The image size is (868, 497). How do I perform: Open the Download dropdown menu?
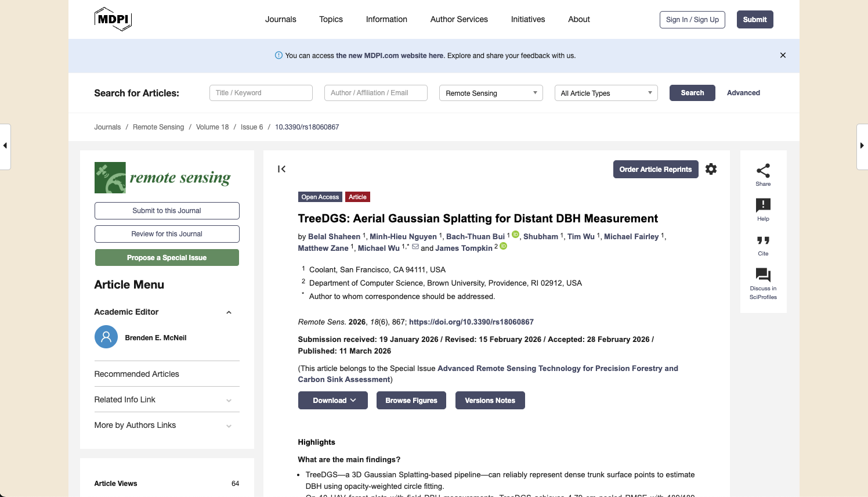point(332,400)
